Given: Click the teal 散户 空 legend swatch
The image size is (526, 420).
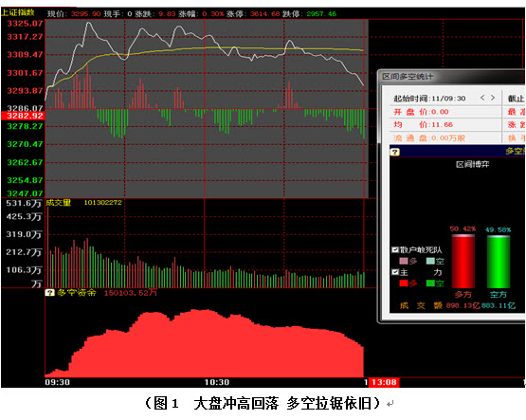Looking at the screenshot, I should 430,261.
